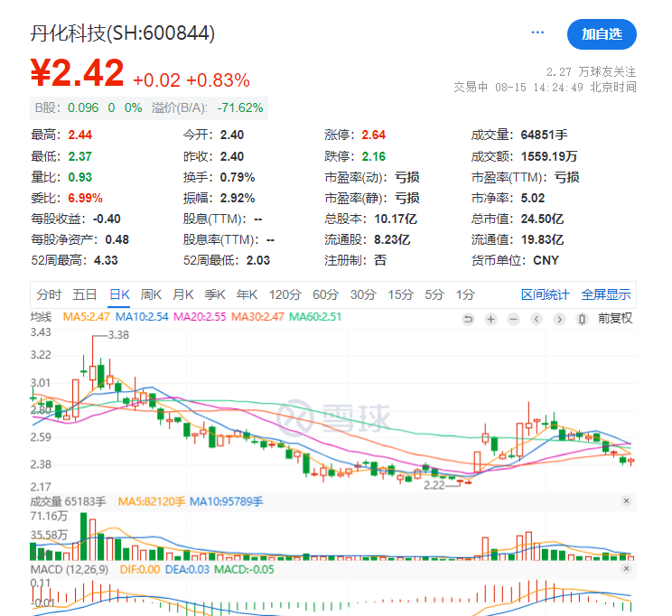The height and width of the screenshot is (616, 672).
Task: Click the 2.22 low price marker on chart
Action: point(434,485)
